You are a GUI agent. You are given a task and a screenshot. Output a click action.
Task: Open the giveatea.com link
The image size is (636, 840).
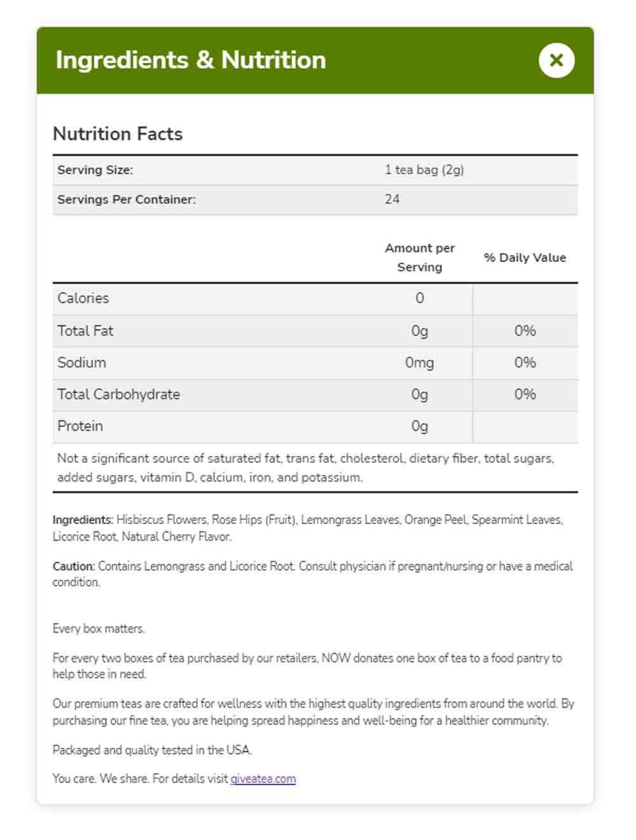click(x=263, y=779)
